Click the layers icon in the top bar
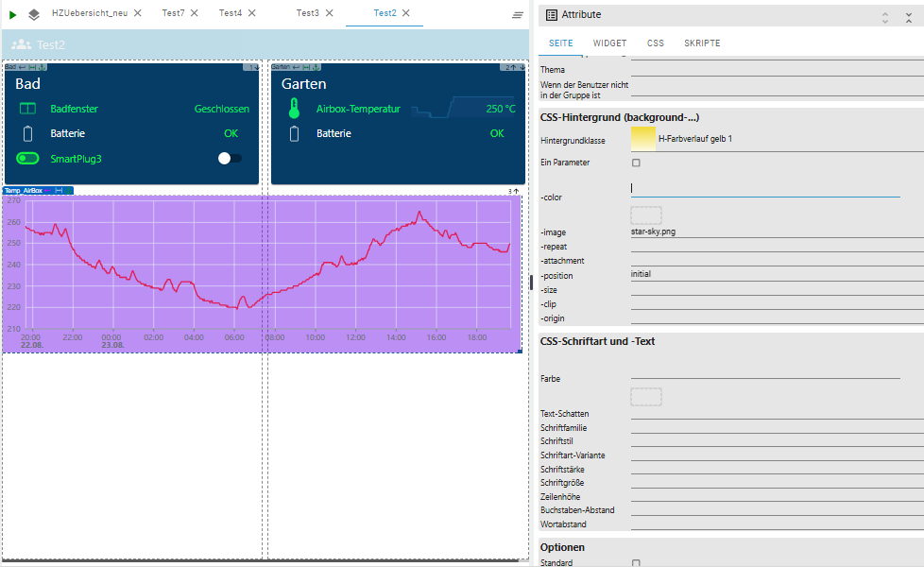 click(34, 14)
